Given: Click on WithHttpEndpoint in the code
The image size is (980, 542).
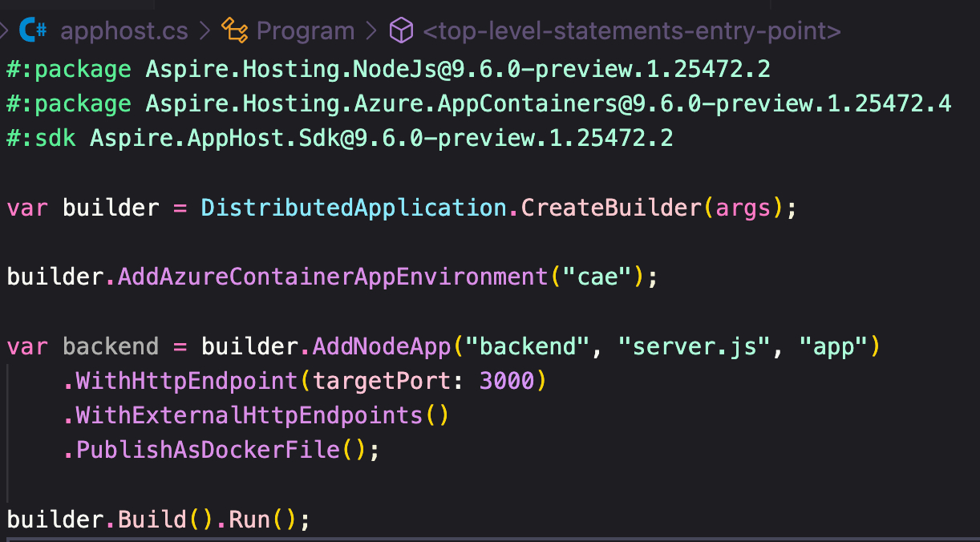Looking at the screenshot, I should coord(186,381).
